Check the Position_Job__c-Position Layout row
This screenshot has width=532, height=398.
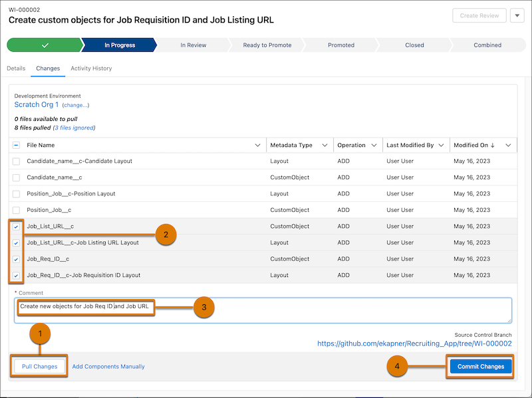(17, 193)
